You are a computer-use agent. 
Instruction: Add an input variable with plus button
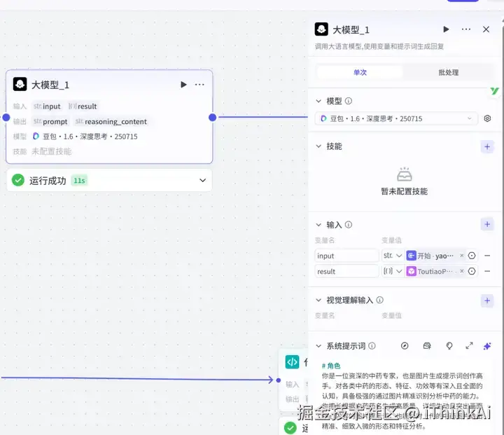[487, 224]
